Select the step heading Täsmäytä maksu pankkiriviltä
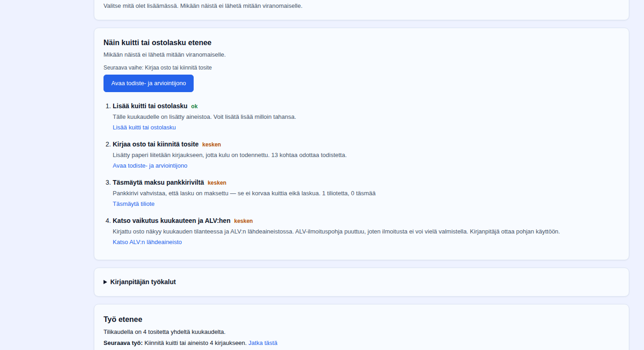Image resolution: width=644 pixels, height=350 pixels. (158, 182)
